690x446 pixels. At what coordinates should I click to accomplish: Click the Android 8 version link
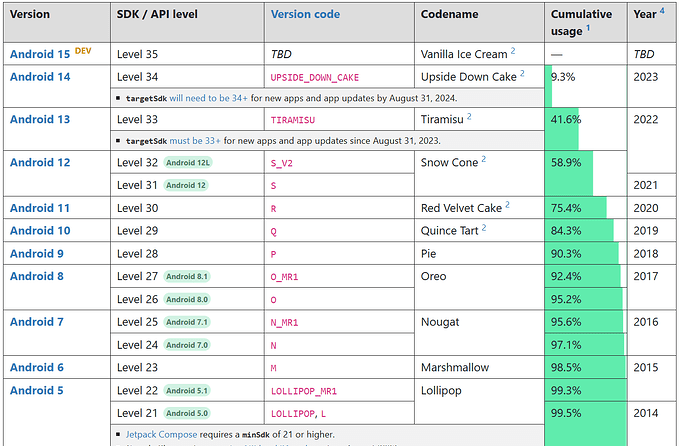(x=36, y=276)
